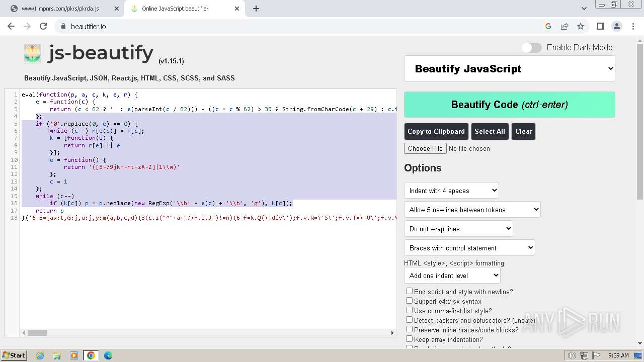Image resolution: width=644 pixels, height=362 pixels.
Task: Open Add one indent level dropdown
Action: pyautogui.click(x=452, y=276)
